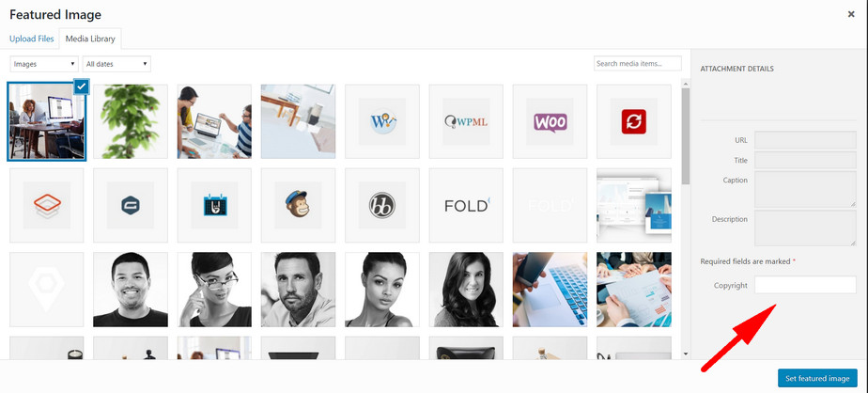Pick the Mailchimp monkey logo image
Image resolution: width=868 pixels, height=393 pixels.
click(x=298, y=205)
